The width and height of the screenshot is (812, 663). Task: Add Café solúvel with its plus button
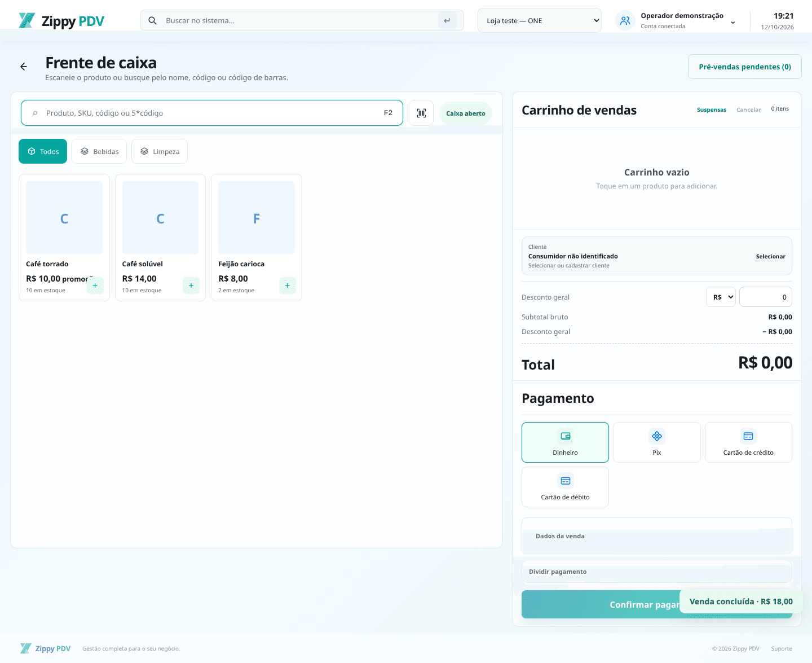[191, 286]
